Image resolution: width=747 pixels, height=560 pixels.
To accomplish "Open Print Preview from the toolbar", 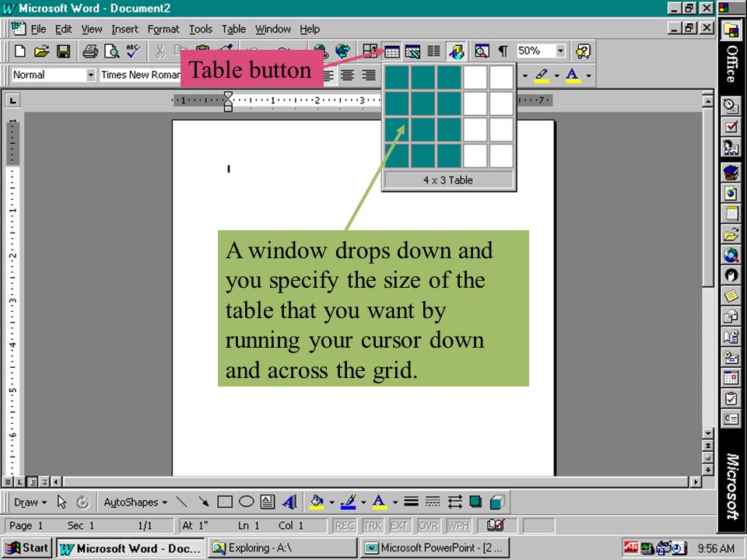I will (x=111, y=51).
